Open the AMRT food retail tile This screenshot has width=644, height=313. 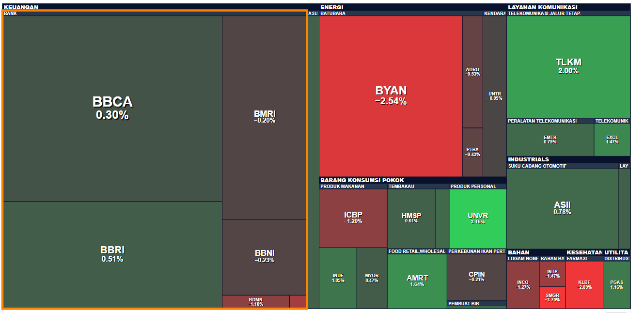pyautogui.click(x=417, y=281)
